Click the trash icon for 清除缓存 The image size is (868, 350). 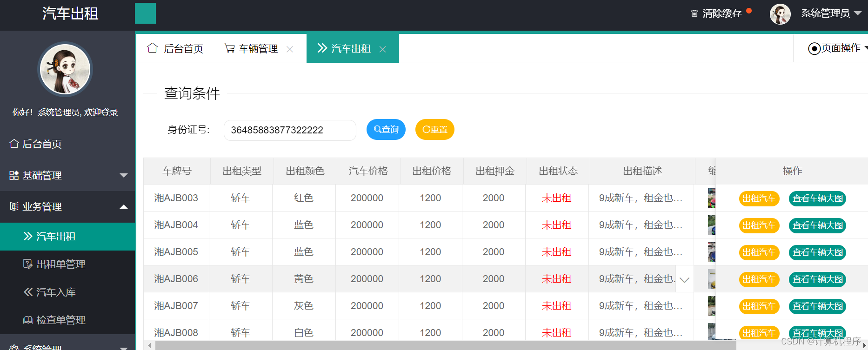click(x=694, y=13)
